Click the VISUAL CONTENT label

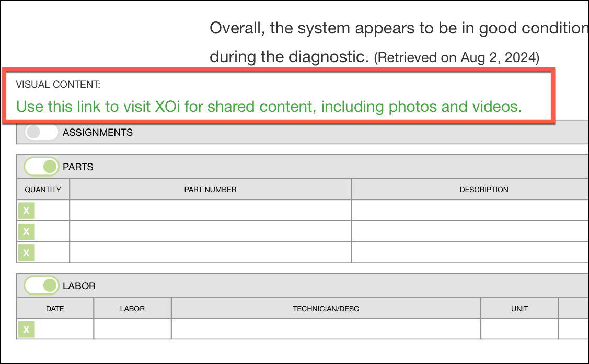(x=58, y=85)
